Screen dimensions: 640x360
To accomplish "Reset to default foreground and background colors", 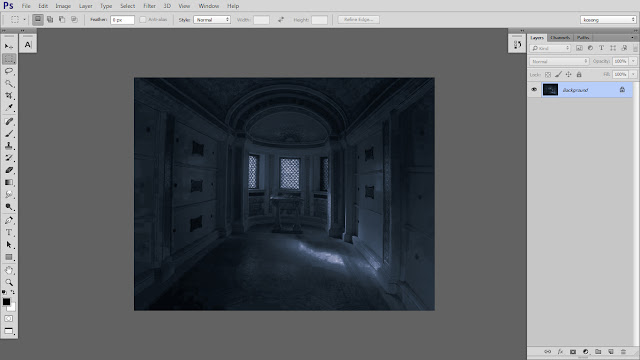I will [x=4, y=292].
